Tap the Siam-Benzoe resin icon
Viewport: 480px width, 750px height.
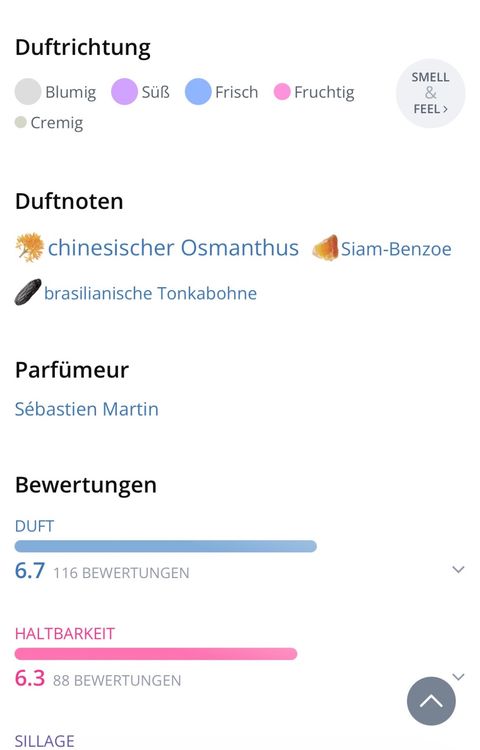tap(325, 248)
